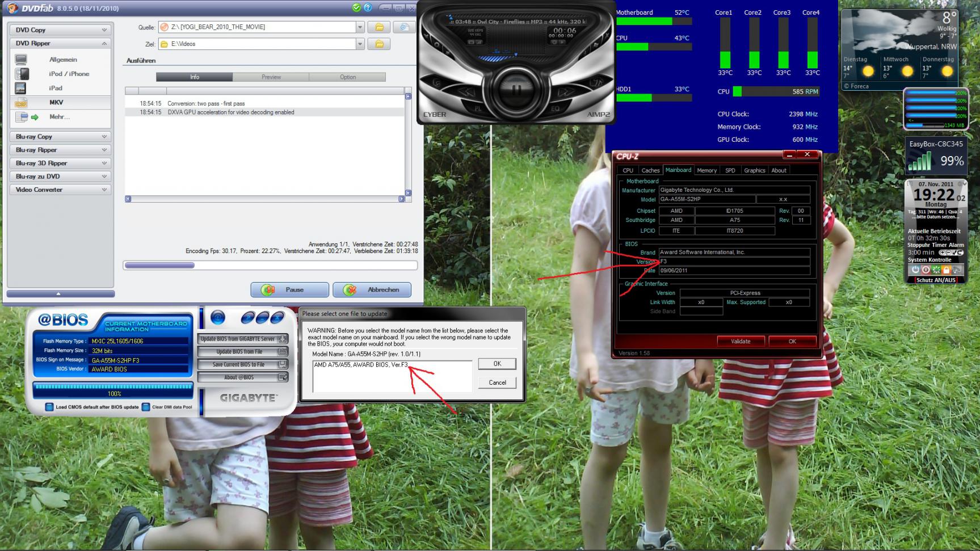The height and width of the screenshot is (551, 980).
Task: Select the Allgemein ripper profile icon
Action: pos(21,60)
